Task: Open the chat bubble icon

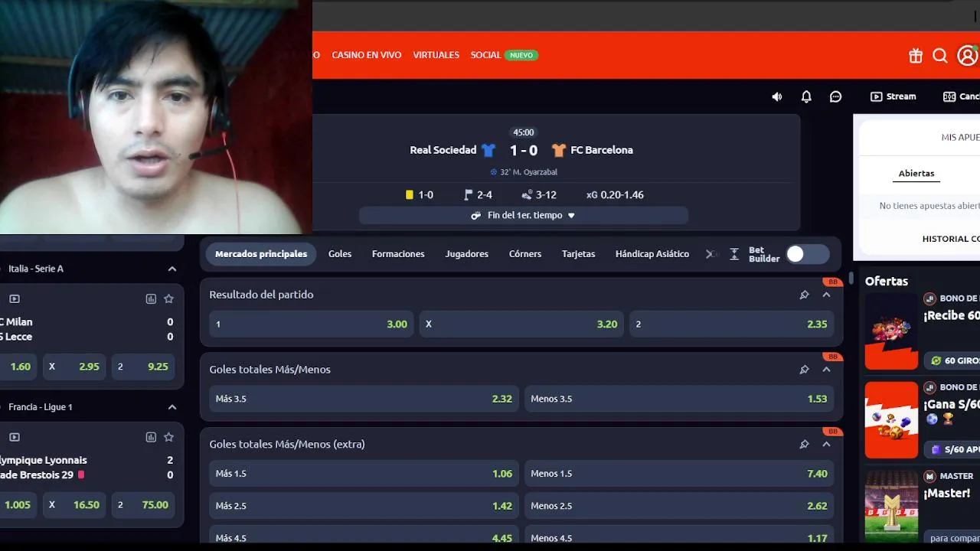Action: 836,96
